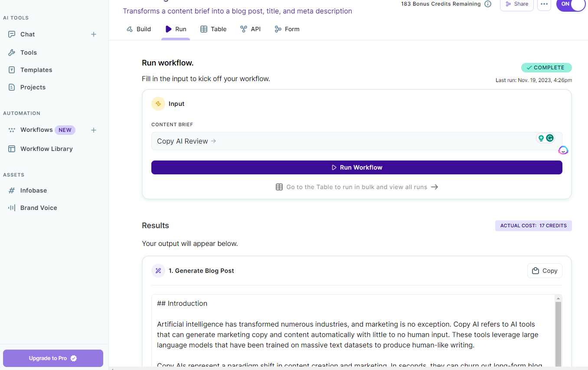Click the ## Introduction heading text

182,304
